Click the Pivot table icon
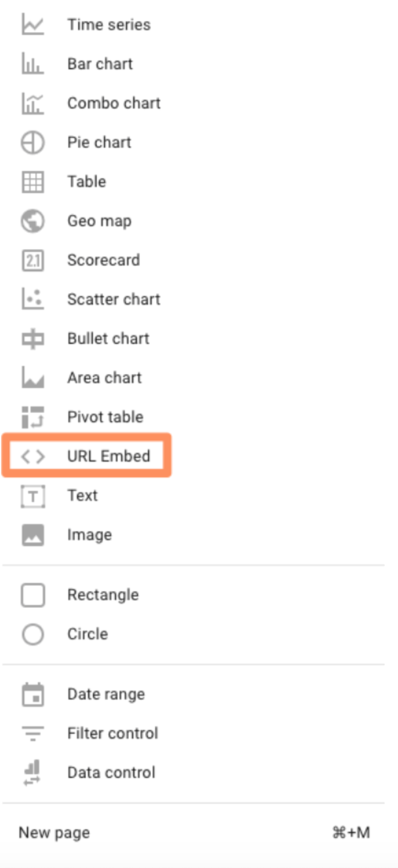This screenshot has width=398, height=868. pos(33,417)
